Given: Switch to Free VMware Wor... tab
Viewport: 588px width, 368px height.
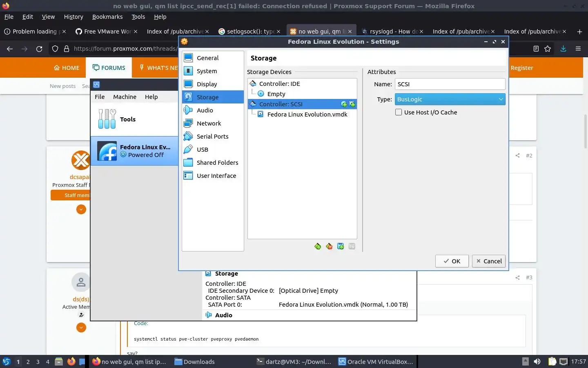Looking at the screenshot, I should (106, 31).
